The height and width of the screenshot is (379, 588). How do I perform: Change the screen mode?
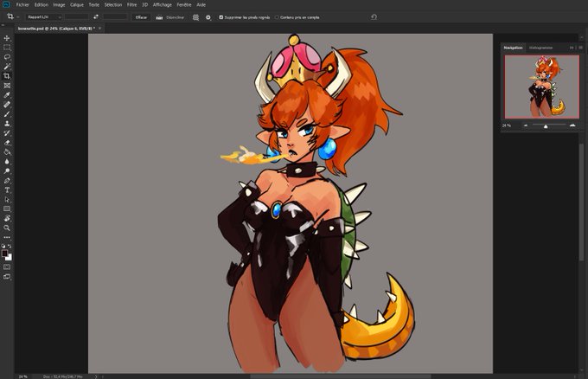click(x=7, y=277)
